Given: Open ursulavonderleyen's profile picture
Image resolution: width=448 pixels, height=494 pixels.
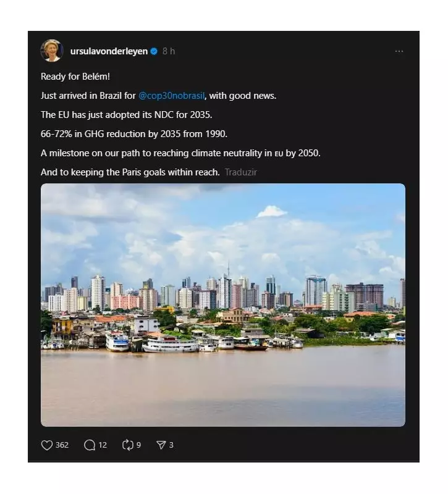Looking at the screenshot, I should pyautogui.click(x=52, y=51).
